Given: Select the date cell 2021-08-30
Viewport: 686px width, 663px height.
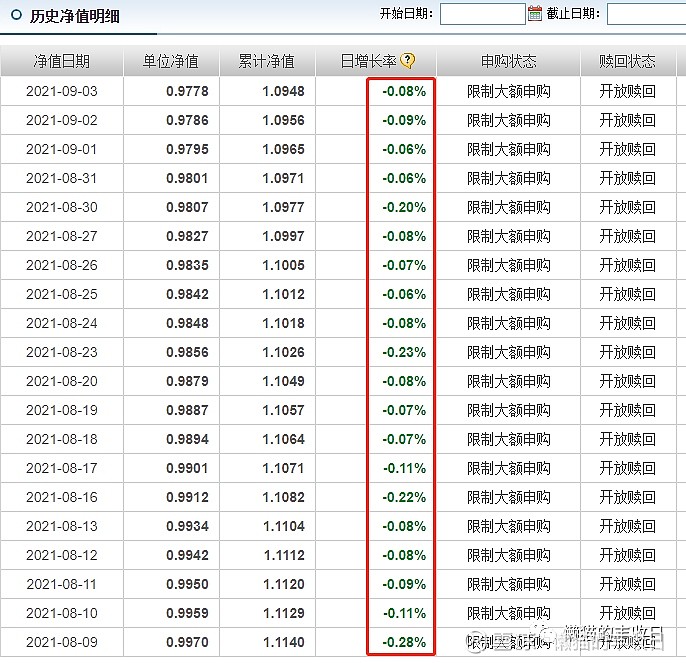Looking at the screenshot, I should (62, 207).
